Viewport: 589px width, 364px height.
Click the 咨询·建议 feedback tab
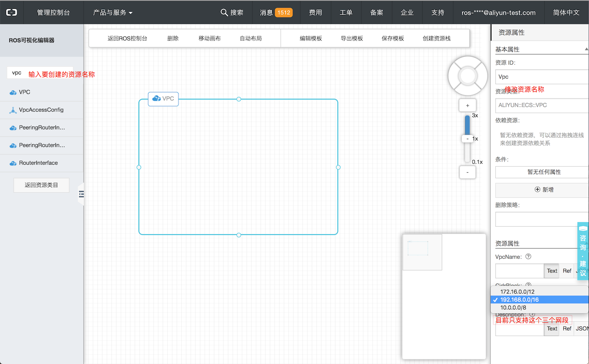tap(583, 251)
